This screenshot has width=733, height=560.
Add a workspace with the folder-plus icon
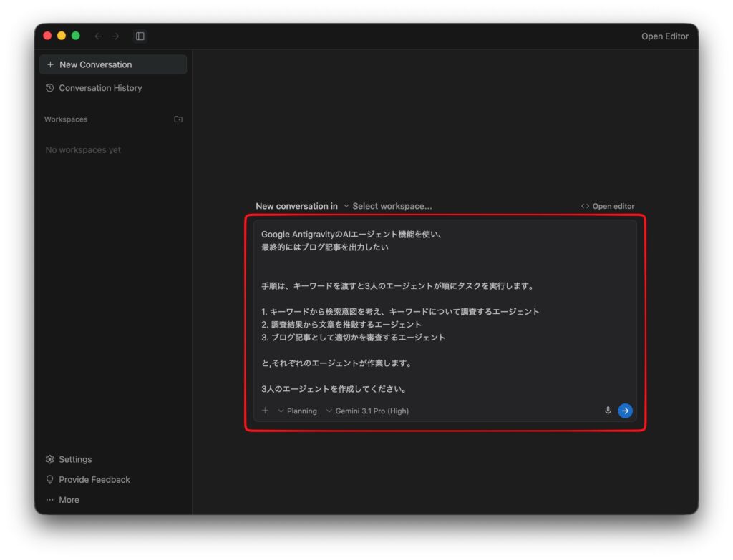[178, 119]
